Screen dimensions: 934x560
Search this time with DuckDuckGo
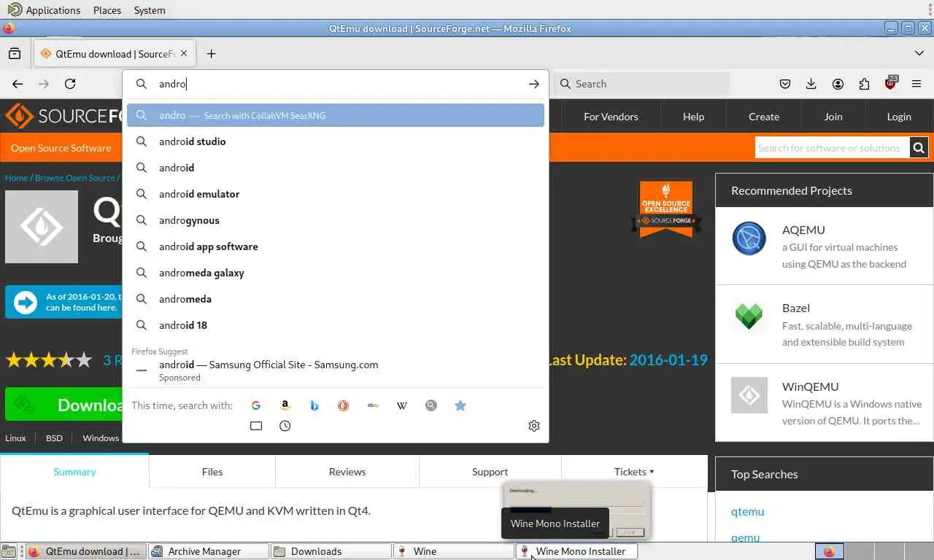coord(344,405)
